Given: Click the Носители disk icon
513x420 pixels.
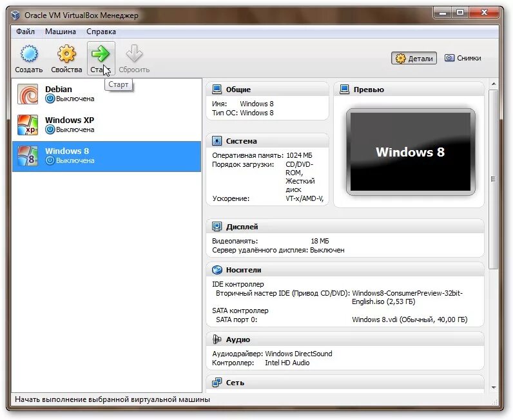Looking at the screenshot, I should pos(217,270).
